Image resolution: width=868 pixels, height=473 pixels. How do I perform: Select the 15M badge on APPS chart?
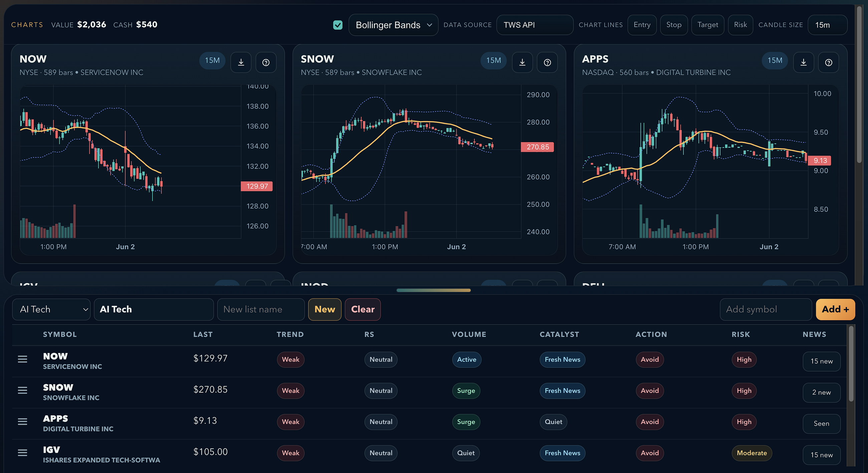pos(775,61)
